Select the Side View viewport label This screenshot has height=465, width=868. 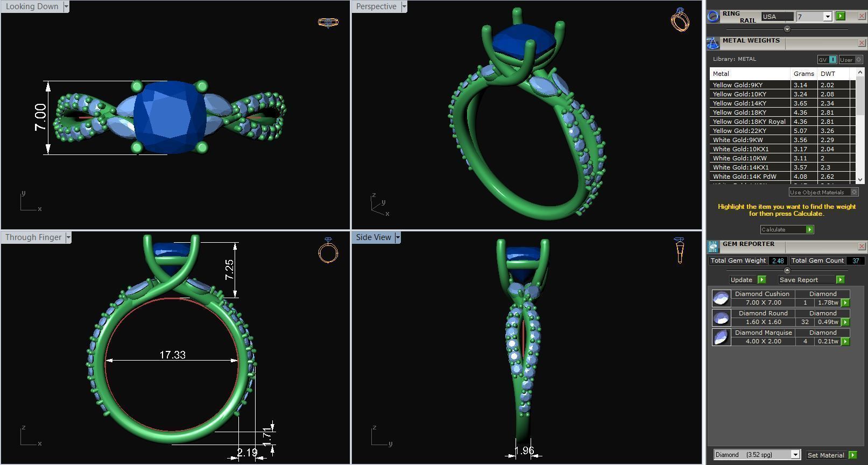(373, 237)
